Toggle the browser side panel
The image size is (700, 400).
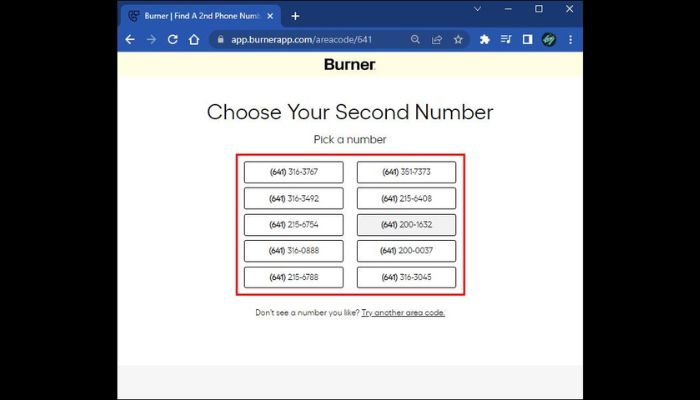tap(527, 40)
